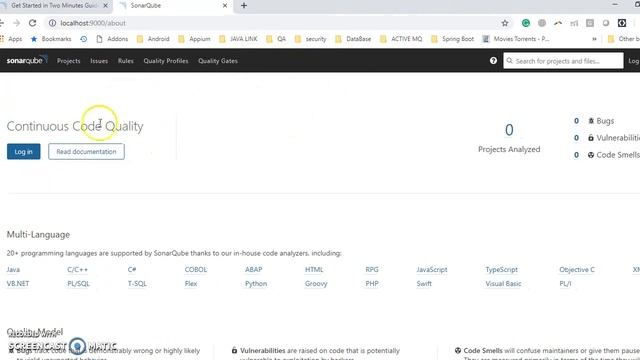Open the T-SQL language link
Viewport: 640px width, 360px height.
pyautogui.click(x=137, y=284)
